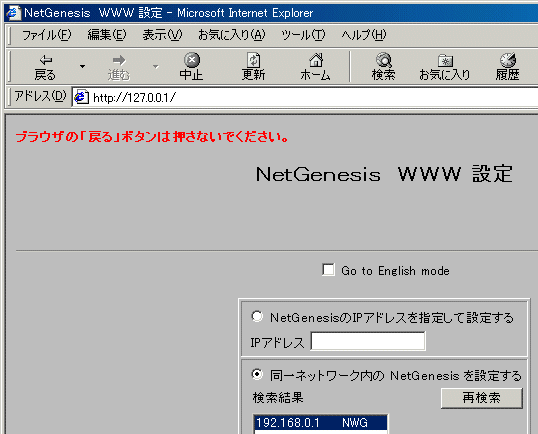Click the red 戻る warning text
The width and height of the screenshot is (538, 434).
click(x=152, y=137)
